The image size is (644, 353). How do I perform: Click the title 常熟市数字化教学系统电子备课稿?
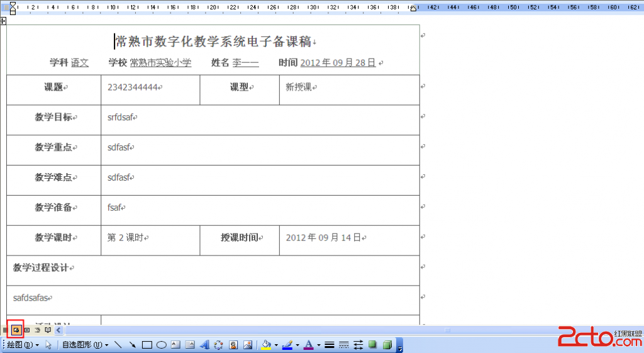point(214,42)
